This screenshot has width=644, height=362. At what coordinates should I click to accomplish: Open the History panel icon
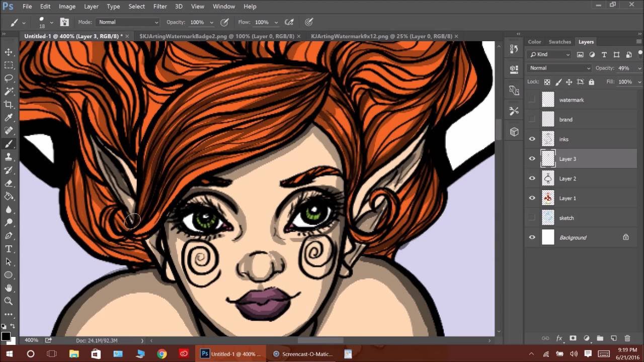pos(514,49)
